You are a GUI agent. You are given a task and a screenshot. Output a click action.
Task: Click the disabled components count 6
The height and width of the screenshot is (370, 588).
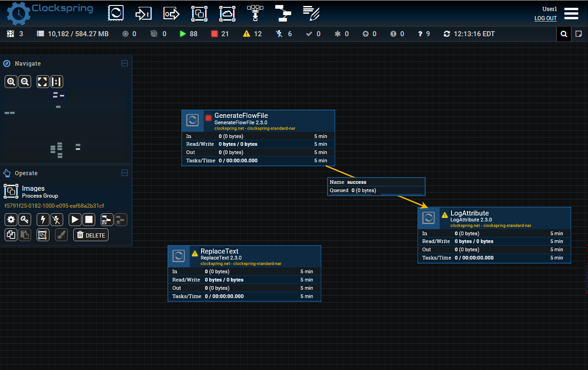point(284,34)
